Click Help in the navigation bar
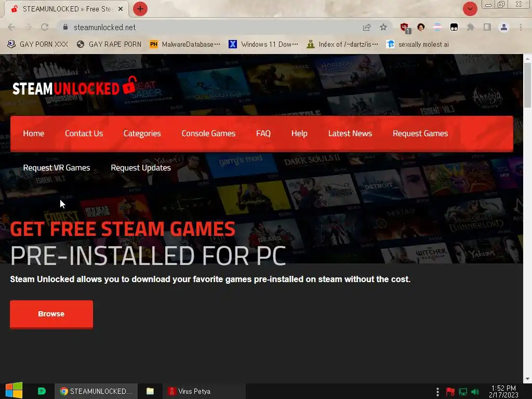The width and height of the screenshot is (532, 399). (x=299, y=134)
